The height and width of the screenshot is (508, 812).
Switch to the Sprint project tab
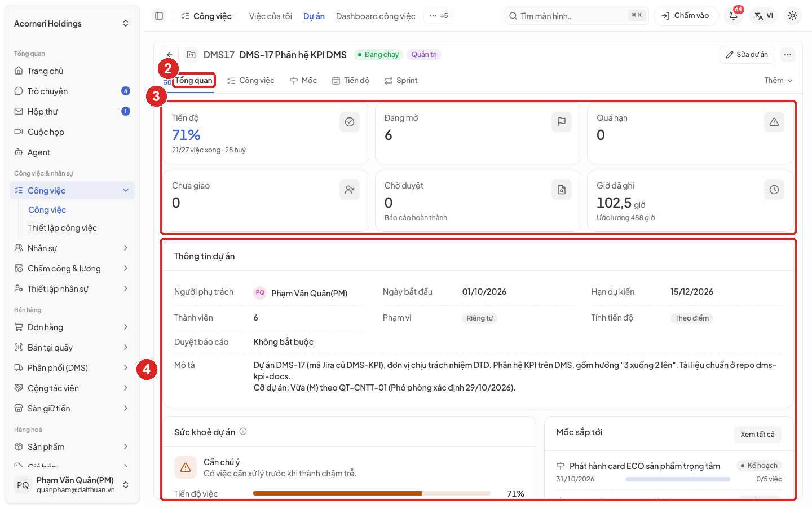click(x=401, y=81)
